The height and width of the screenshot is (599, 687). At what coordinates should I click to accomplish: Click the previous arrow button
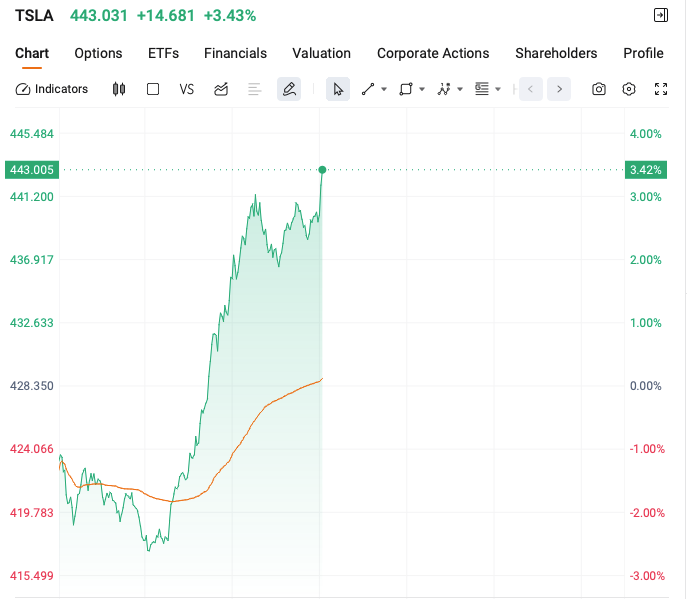(531, 89)
